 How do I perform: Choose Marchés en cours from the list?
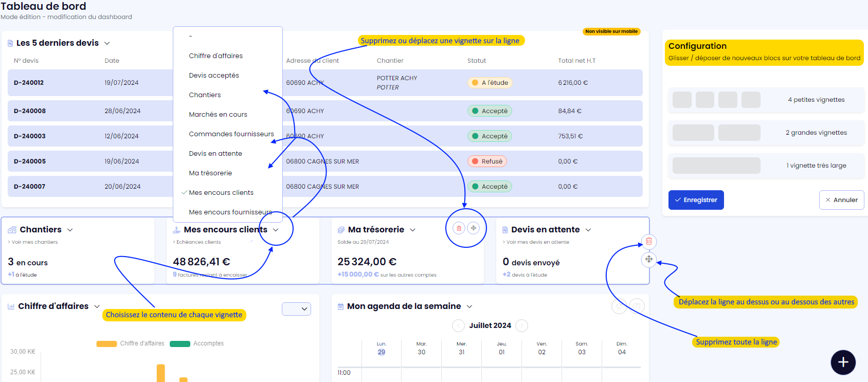218,115
